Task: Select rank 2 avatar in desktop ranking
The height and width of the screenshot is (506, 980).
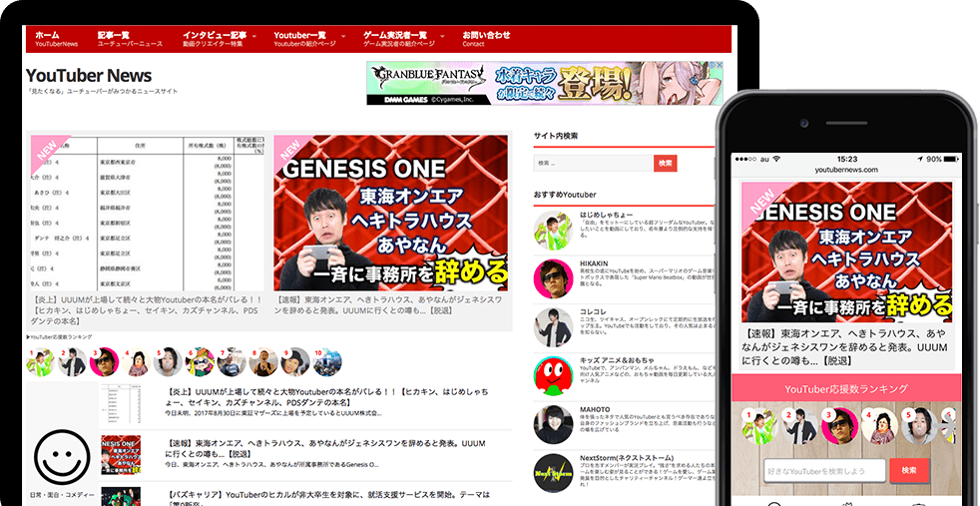Action: [x=72, y=362]
